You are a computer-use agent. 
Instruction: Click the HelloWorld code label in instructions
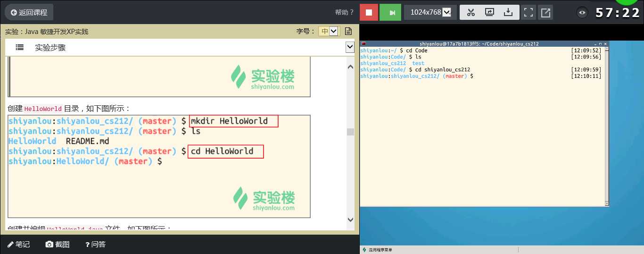tap(43, 109)
